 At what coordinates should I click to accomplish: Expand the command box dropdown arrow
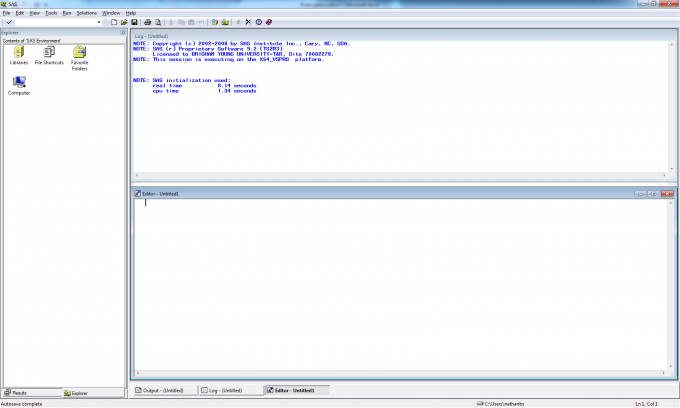(99, 21)
